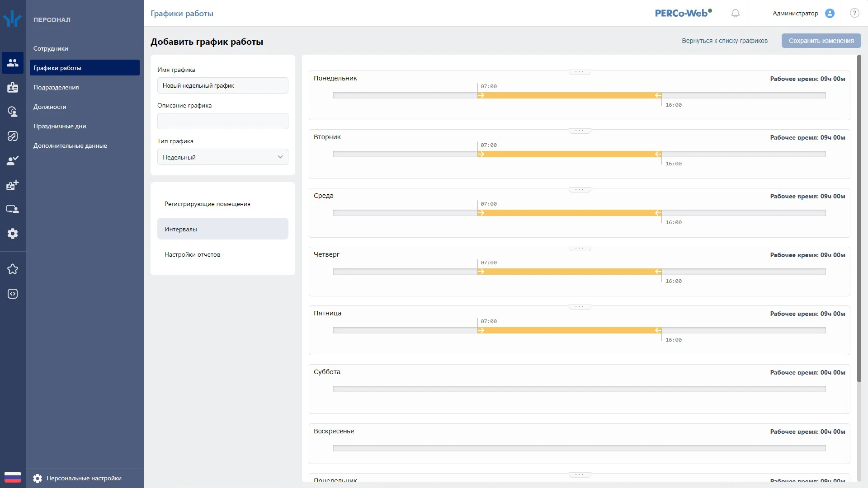Click the Monday 07:00 interval start handle
Image resolution: width=868 pixels, height=488 pixels.
pyautogui.click(x=481, y=95)
